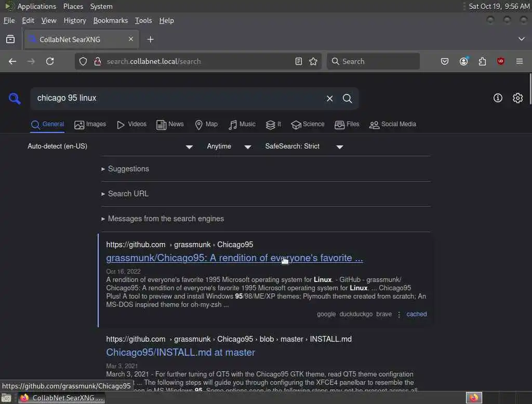
Task: Close the CollabNet SearXNG tab
Action: 131,39
